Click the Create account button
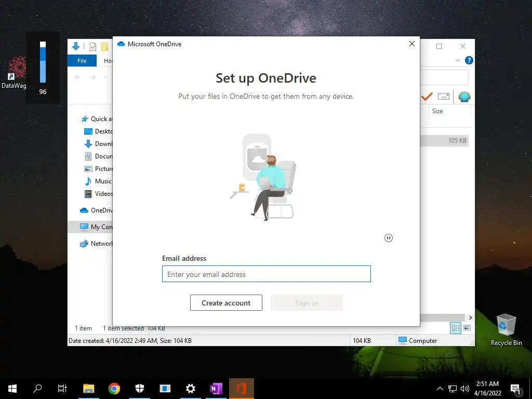The width and height of the screenshot is (532, 399). pyautogui.click(x=226, y=303)
